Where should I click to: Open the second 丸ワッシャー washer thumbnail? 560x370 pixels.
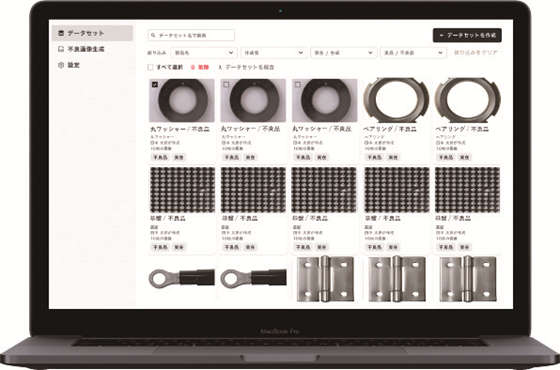coord(253,100)
